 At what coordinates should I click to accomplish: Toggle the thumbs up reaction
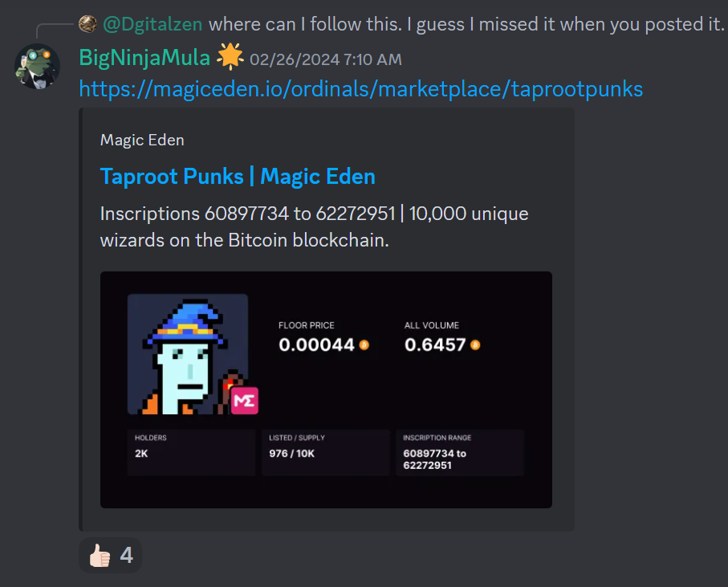pos(111,555)
